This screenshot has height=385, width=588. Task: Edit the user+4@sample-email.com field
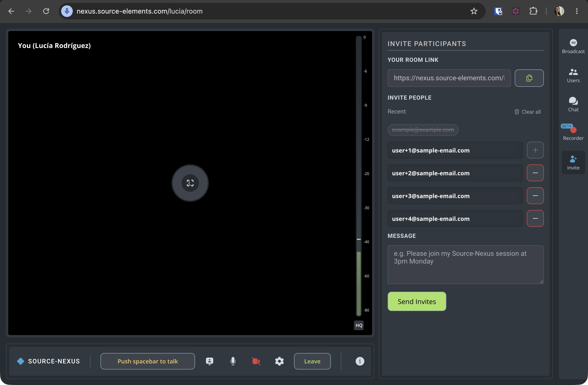(455, 218)
